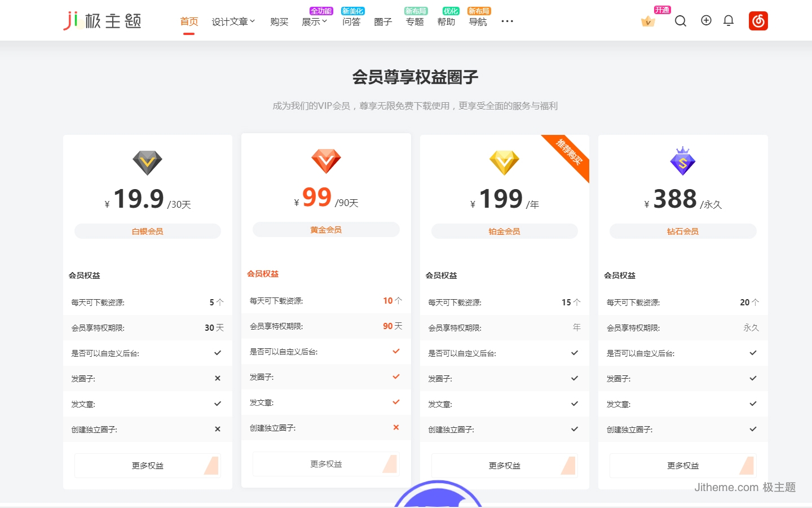
Task: Click the orange 99 price text
Action: pos(317,197)
